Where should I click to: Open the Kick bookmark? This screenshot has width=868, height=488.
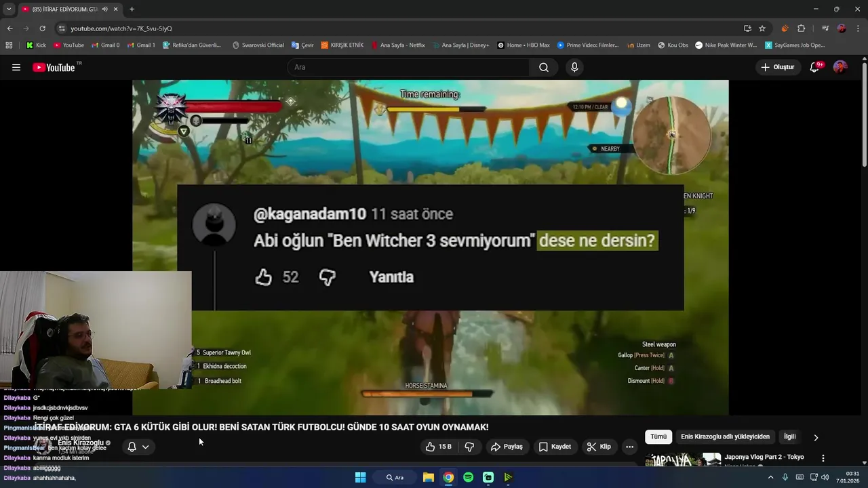pos(36,45)
